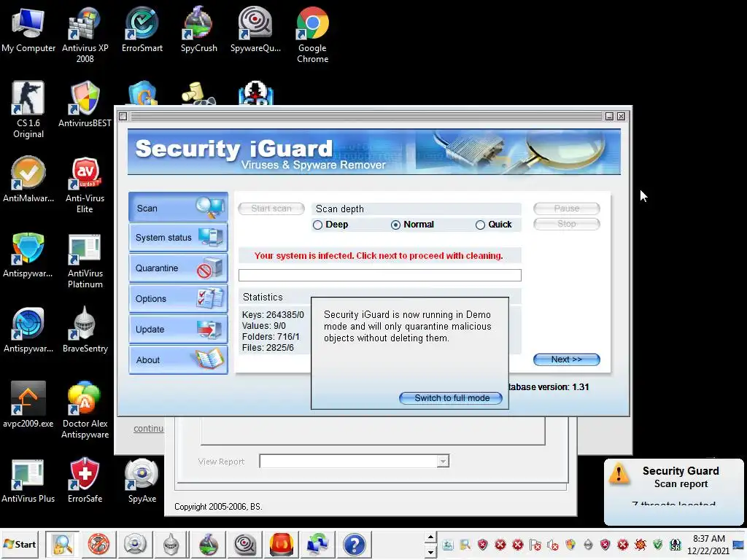Click the flag with red X tray icon
This screenshot has height=560, width=747.
(535, 545)
